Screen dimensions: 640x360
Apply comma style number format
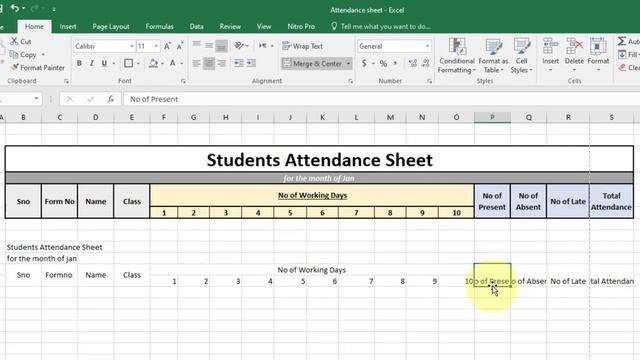395,63
